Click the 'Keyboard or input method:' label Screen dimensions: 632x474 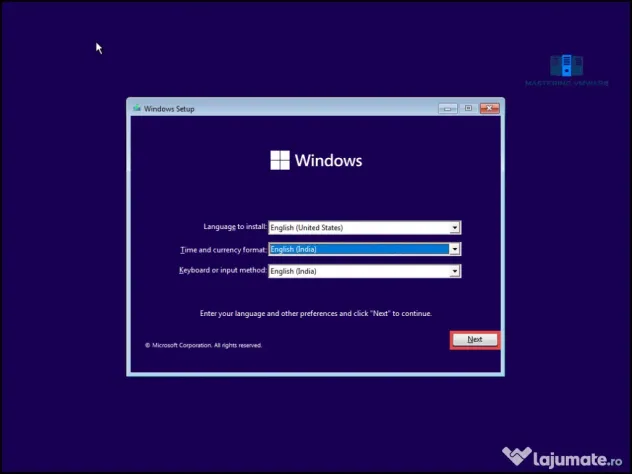click(x=223, y=270)
